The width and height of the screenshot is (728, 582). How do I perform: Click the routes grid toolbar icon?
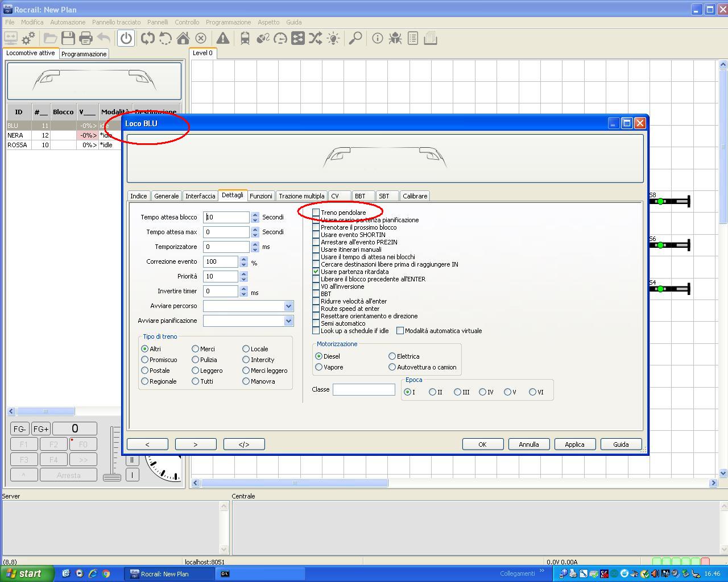point(298,38)
